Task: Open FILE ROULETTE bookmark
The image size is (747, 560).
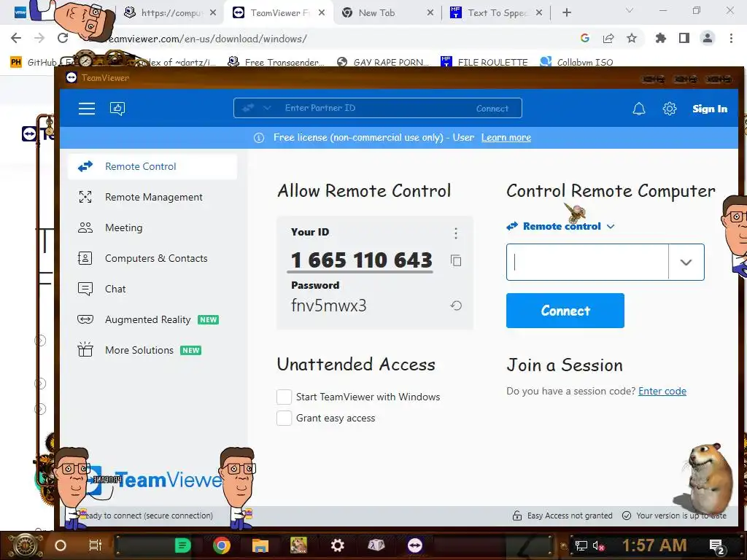Action: coord(484,62)
